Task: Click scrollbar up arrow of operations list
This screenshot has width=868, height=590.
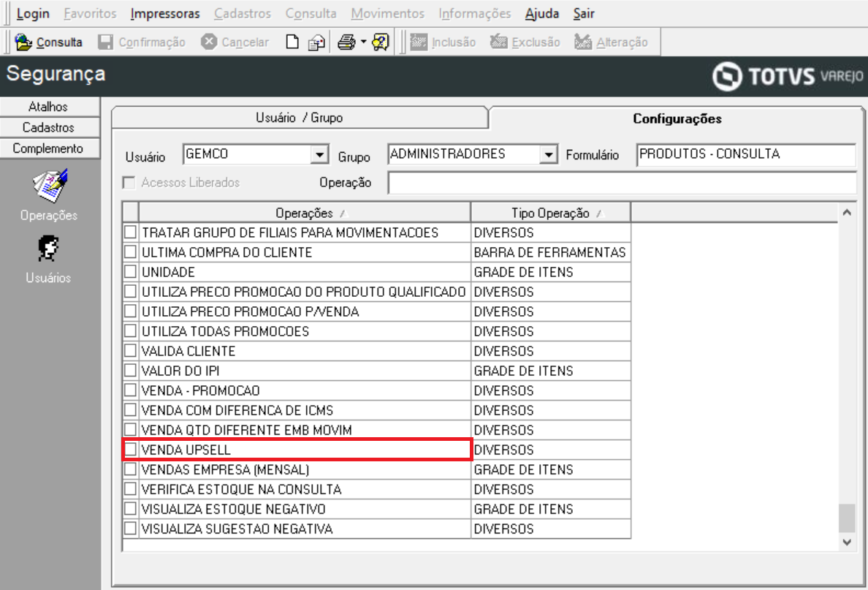Action: point(846,212)
